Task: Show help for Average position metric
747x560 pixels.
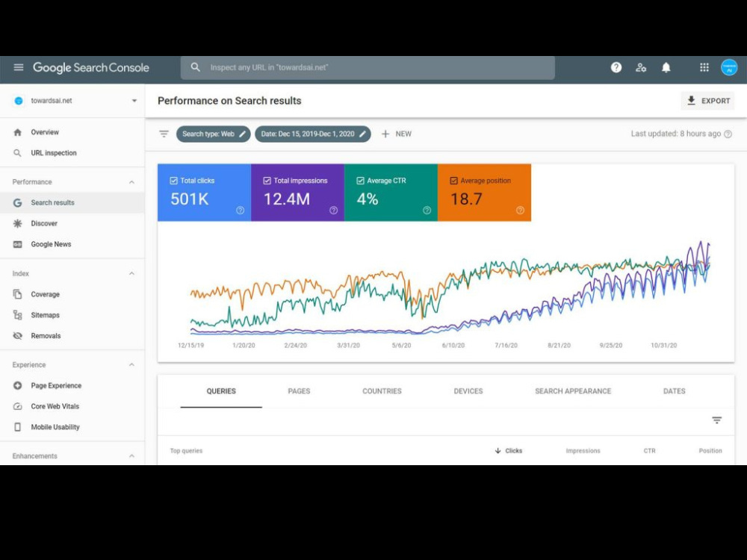Action: click(520, 210)
